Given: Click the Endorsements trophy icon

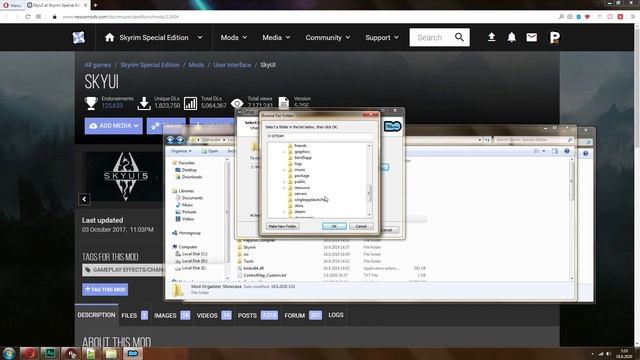Looking at the screenshot, I should [91, 103].
